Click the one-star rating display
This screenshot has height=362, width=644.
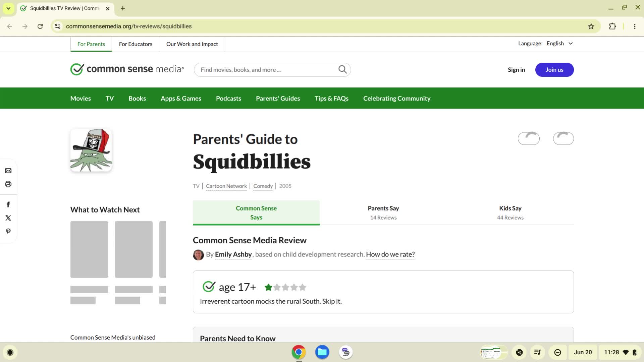tap(285, 287)
